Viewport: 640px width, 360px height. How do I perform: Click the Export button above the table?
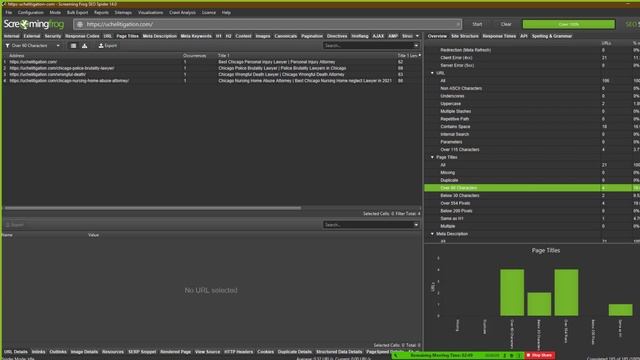pyautogui.click(x=108, y=46)
